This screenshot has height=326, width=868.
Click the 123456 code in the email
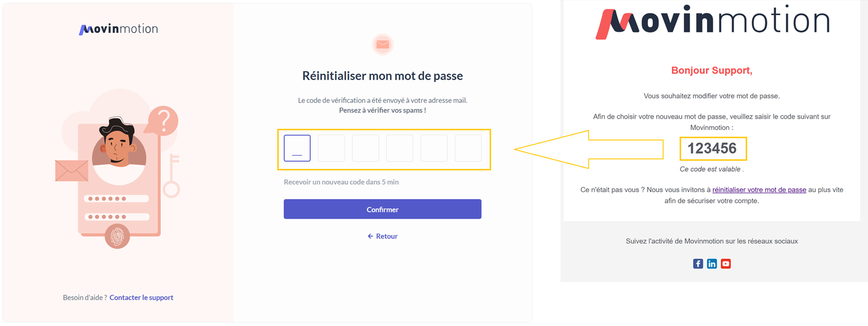712,149
